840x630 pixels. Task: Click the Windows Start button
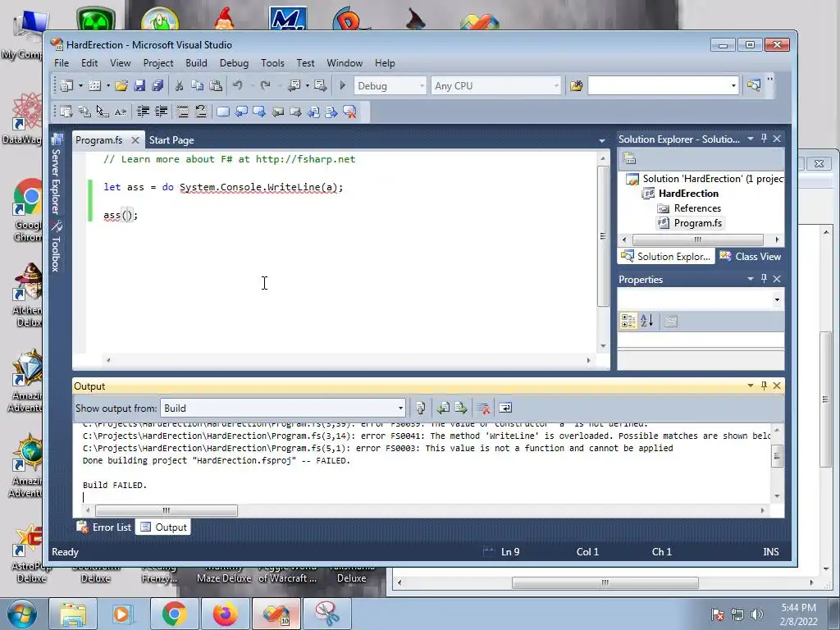tap(22, 614)
